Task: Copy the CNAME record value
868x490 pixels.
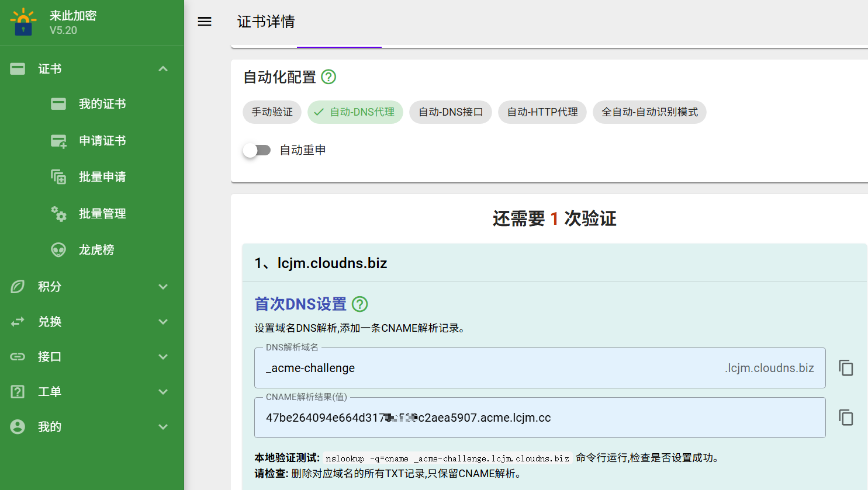Action: (846, 418)
